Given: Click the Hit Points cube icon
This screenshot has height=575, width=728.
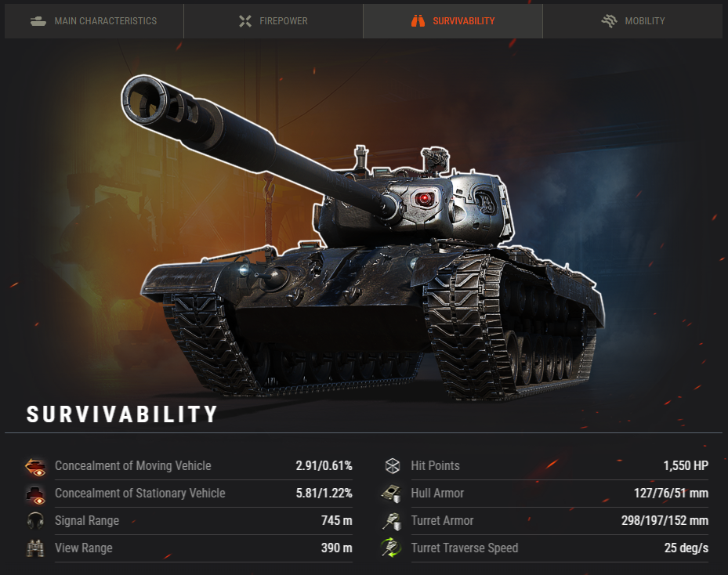Looking at the screenshot, I should click(x=393, y=466).
